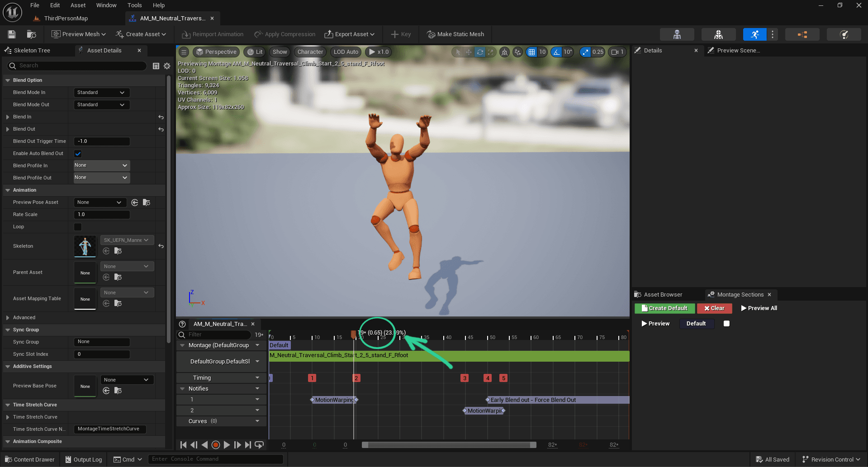Screen dimensions: 868x467
Task: Choose the translate tool in the viewport toolbar
Action: coord(469,52)
